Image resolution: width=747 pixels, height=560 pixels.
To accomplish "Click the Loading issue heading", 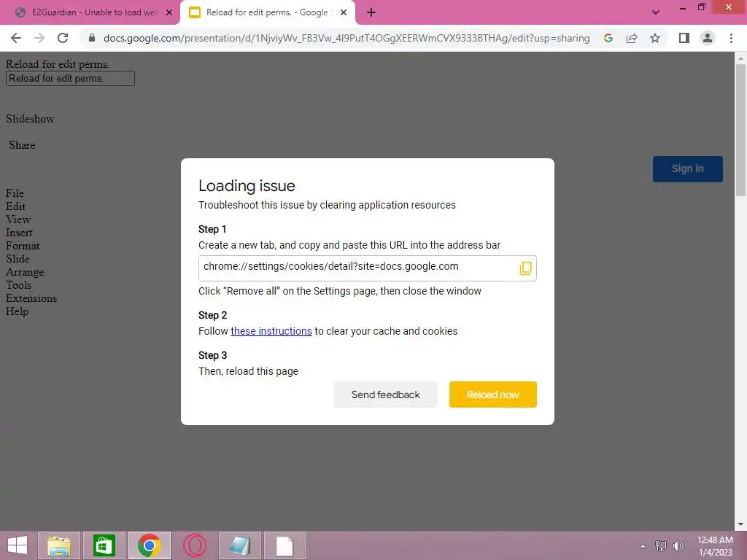I will coord(247,186).
